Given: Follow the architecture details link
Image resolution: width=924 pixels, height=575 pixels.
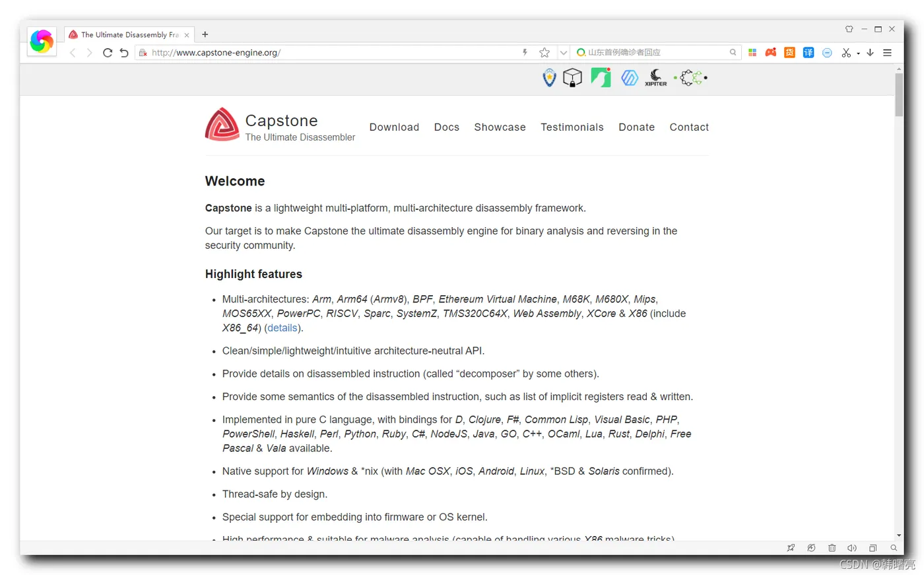Looking at the screenshot, I should click(282, 328).
